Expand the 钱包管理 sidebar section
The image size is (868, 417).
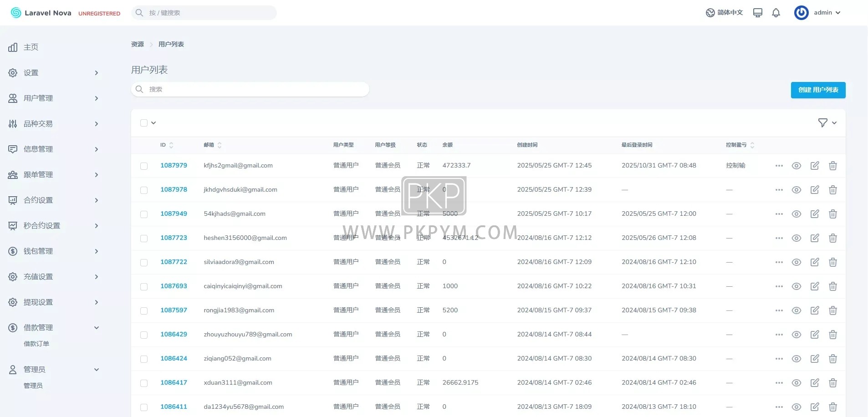tap(54, 251)
